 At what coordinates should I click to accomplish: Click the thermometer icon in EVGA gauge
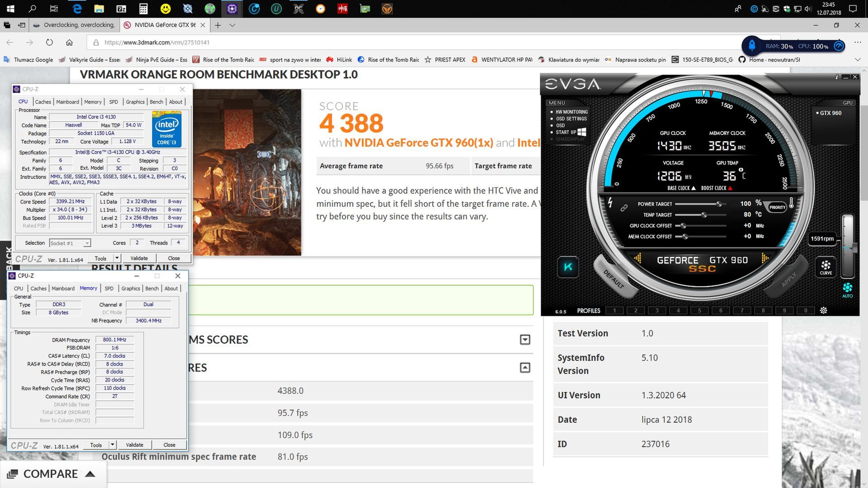pos(791,203)
